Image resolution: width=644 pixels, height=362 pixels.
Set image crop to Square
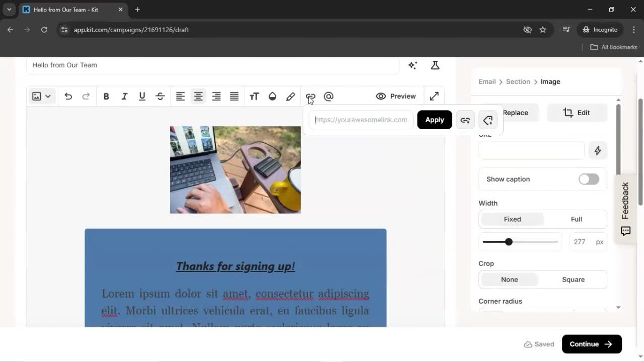(573, 279)
